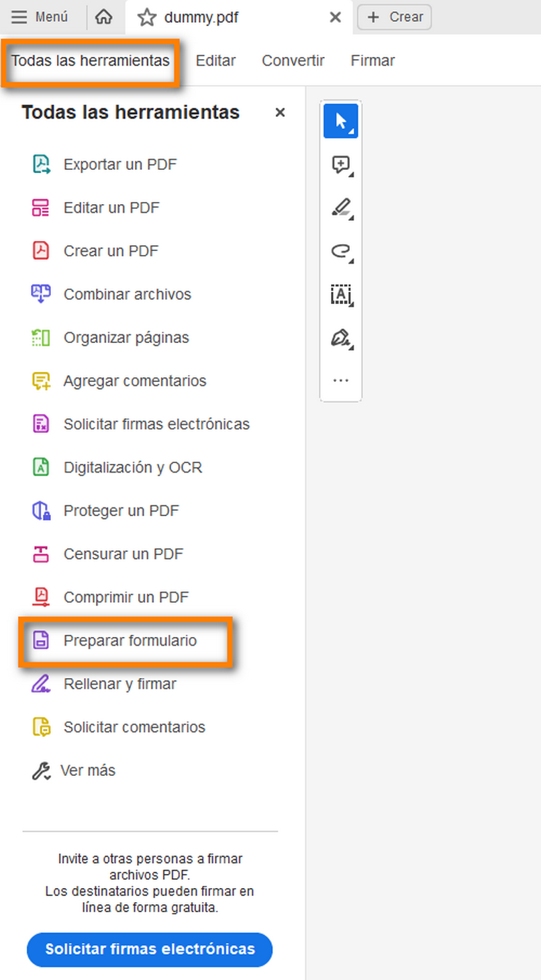The image size is (541, 980).
Task: Click the Crear button to create new
Action: coord(394,17)
